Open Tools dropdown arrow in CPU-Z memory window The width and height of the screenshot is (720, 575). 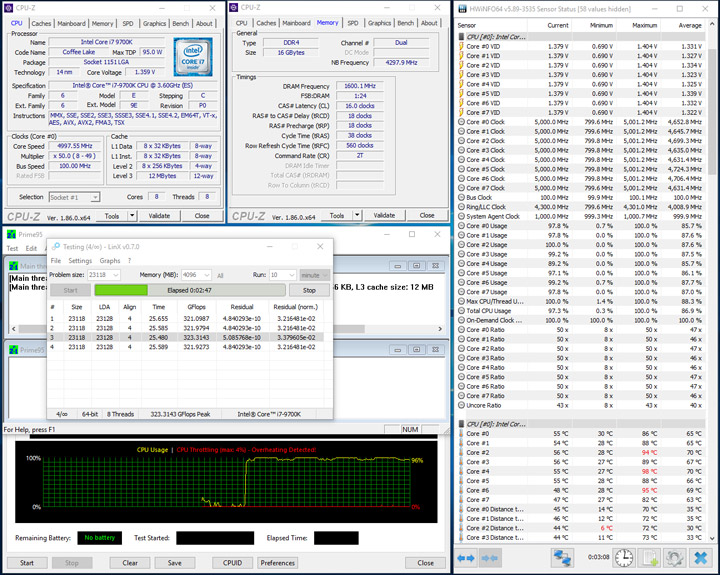pos(358,216)
